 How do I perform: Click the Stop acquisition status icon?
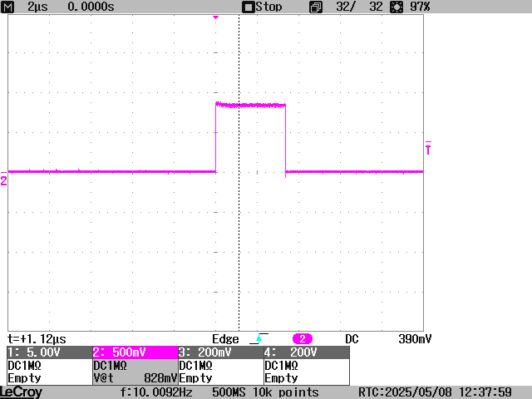[x=248, y=7]
